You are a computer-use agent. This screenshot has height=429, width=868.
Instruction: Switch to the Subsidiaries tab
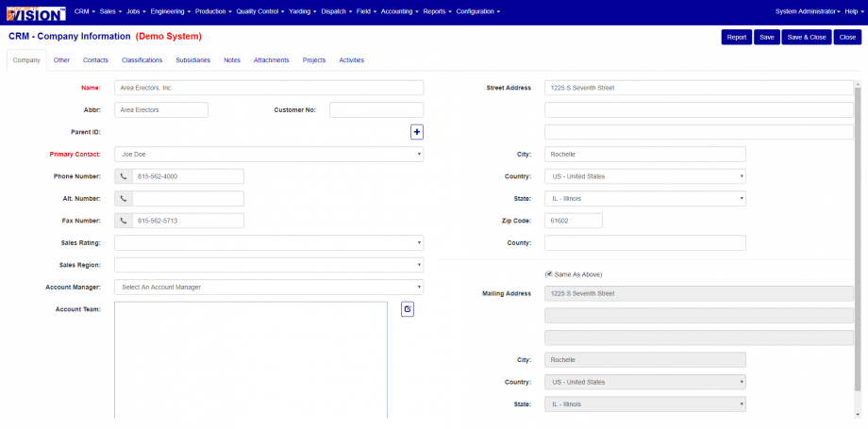click(193, 60)
